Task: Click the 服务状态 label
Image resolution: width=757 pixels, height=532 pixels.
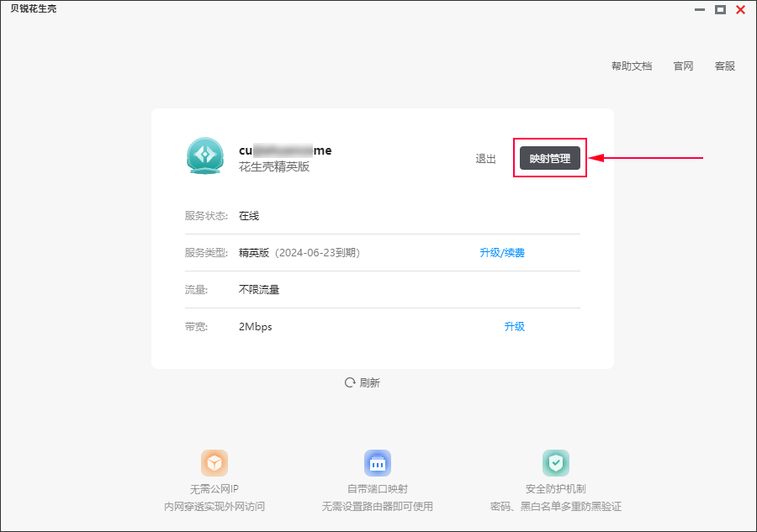Action: click(206, 216)
